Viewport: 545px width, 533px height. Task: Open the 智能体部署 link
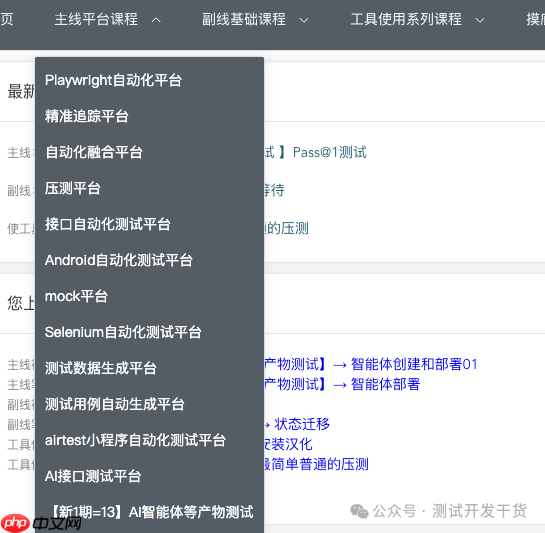pos(385,385)
